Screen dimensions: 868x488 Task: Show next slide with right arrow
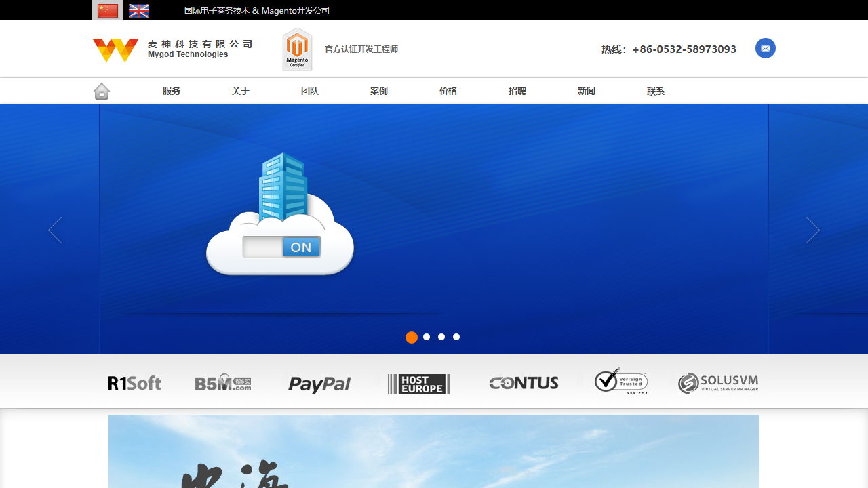(x=813, y=230)
